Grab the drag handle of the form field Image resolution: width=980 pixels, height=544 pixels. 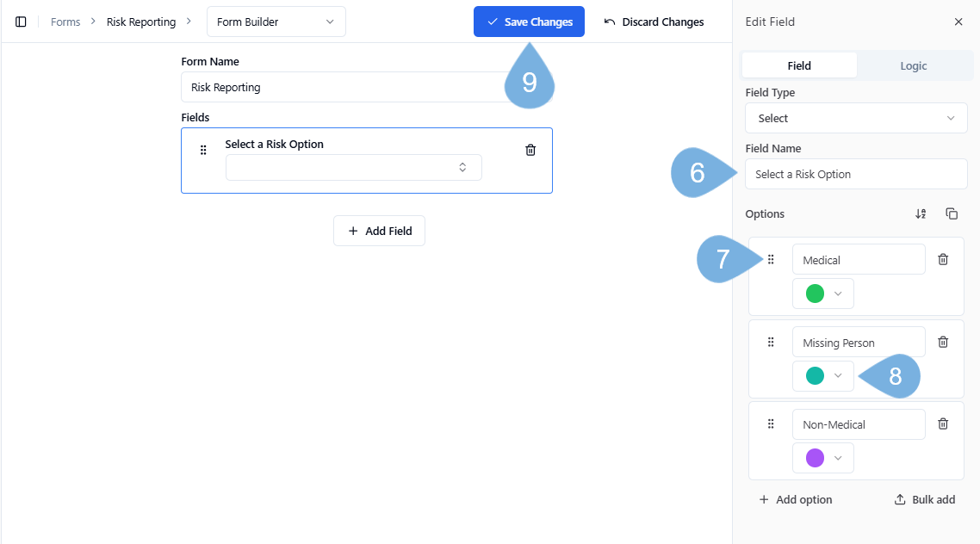click(203, 150)
